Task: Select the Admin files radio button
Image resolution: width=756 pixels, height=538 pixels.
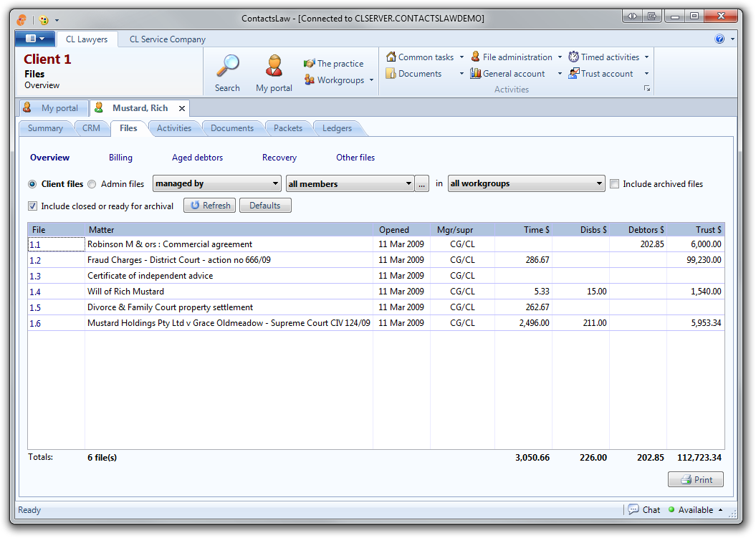Action: 92,184
